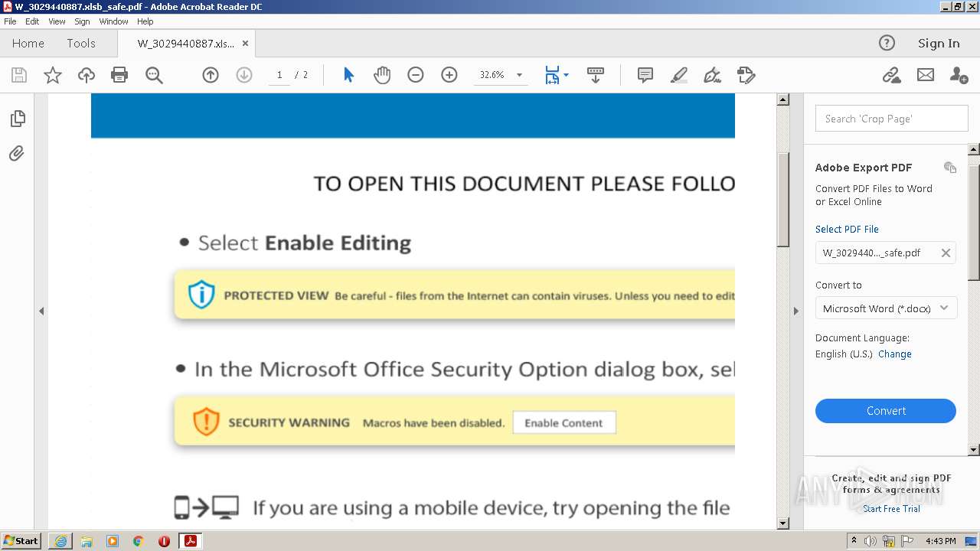Screen dimensions: 980x551
Task: Print the document with printer icon
Action: pyautogui.click(x=119, y=75)
